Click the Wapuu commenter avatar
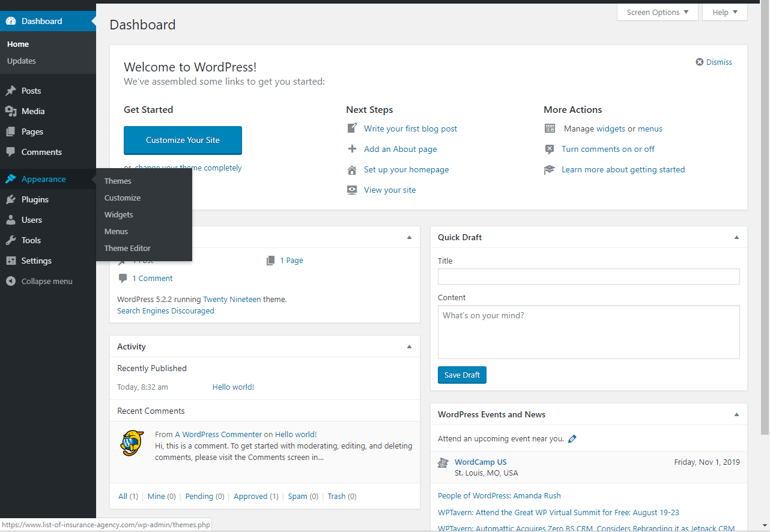 tap(132, 443)
